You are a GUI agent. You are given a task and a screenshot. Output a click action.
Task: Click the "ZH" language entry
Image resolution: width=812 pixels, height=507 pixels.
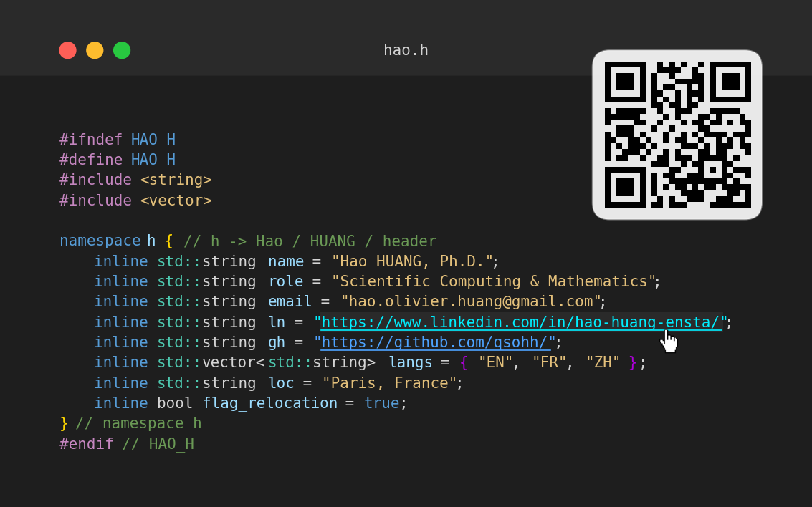603,362
